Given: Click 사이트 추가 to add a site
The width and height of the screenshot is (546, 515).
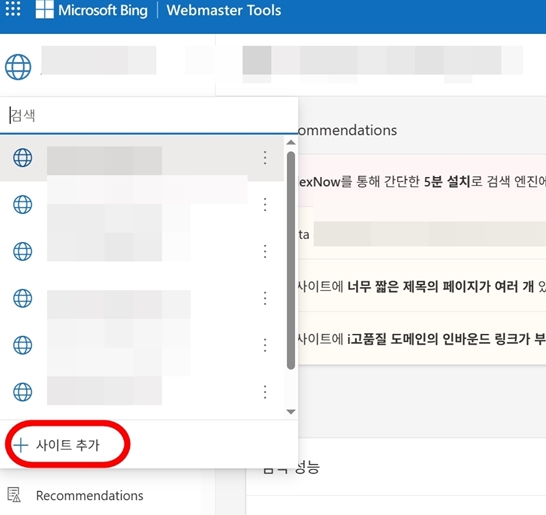Looking at the screenshot, I should click(56, 445).
